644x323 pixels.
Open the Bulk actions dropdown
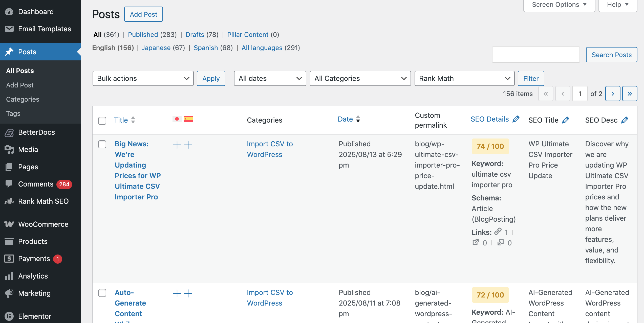tap(143, 78)
